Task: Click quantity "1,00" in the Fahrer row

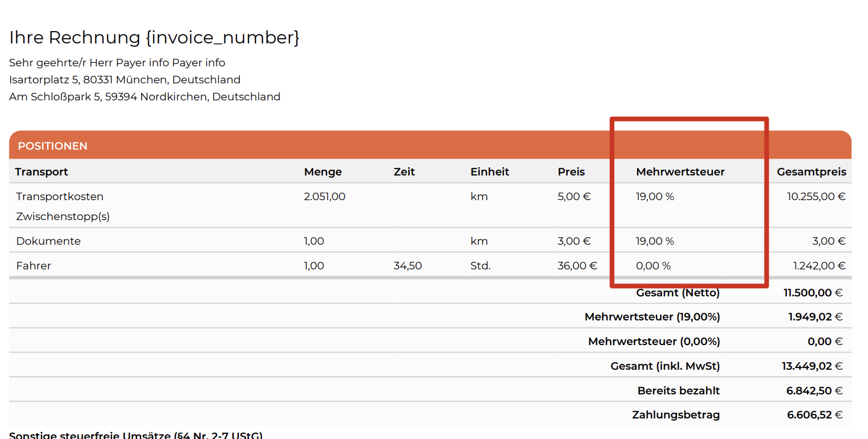Action: pyautogui.click(x=314, y=266)
